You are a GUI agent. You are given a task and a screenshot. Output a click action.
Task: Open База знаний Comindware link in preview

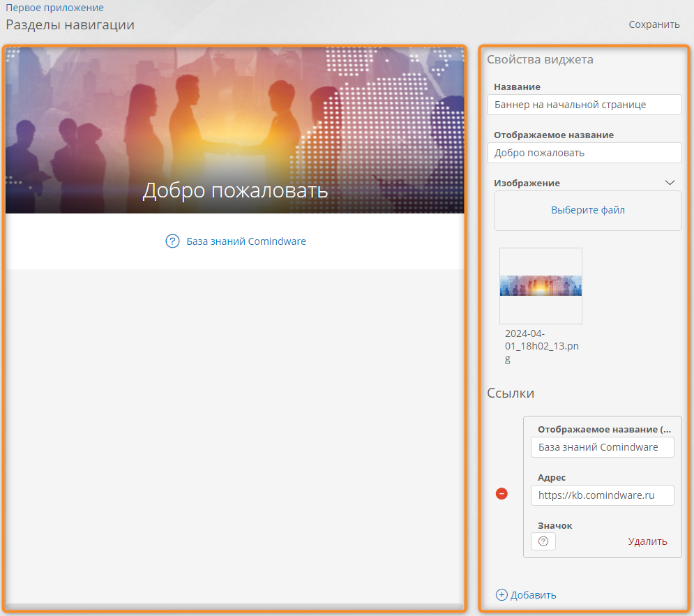click(x=246, y=241)
